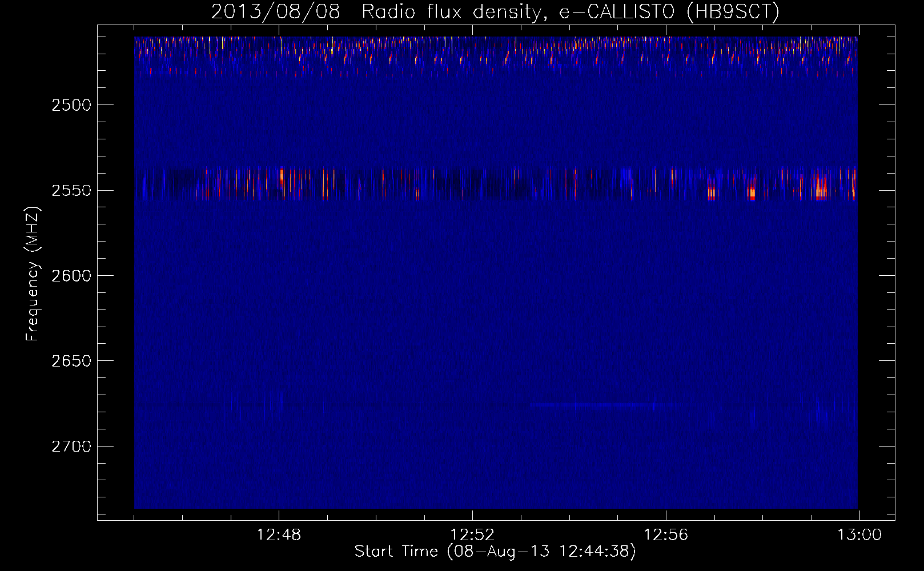Click the 13:00 time axis label
Image resolution: width=924 pixels, height=571 pixels.
[x=859, y=535]
